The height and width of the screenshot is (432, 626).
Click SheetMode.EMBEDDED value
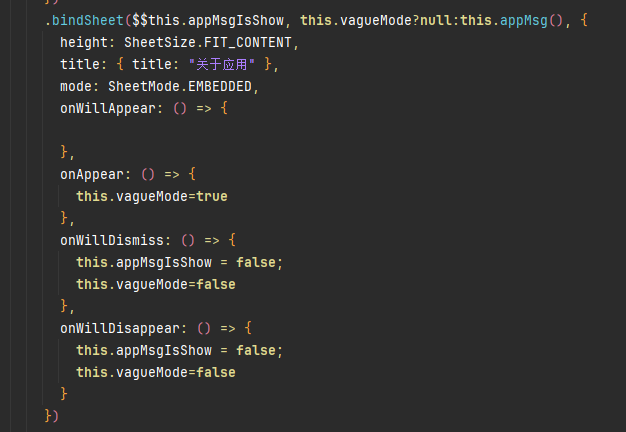click(x=180, y=86)
